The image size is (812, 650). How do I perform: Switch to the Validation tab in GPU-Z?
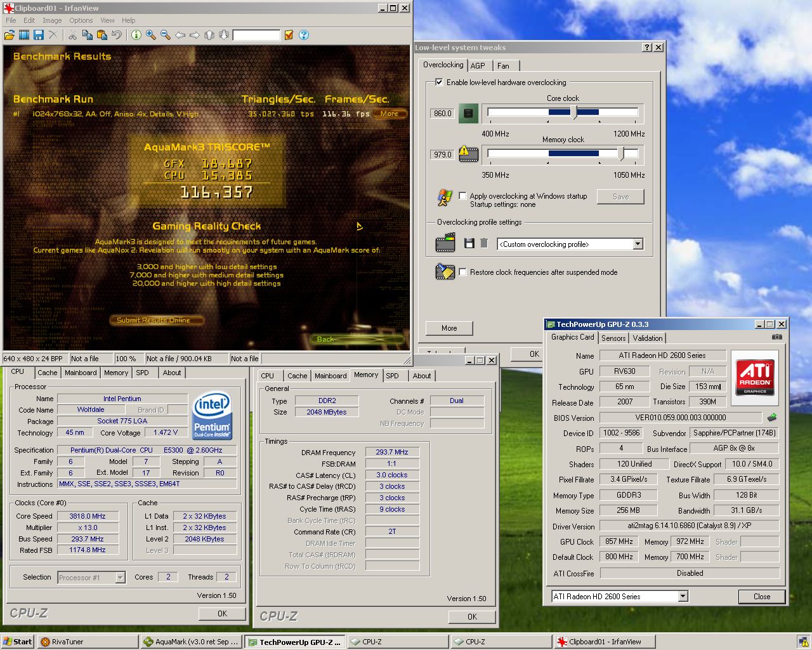(x=648, y=338)
